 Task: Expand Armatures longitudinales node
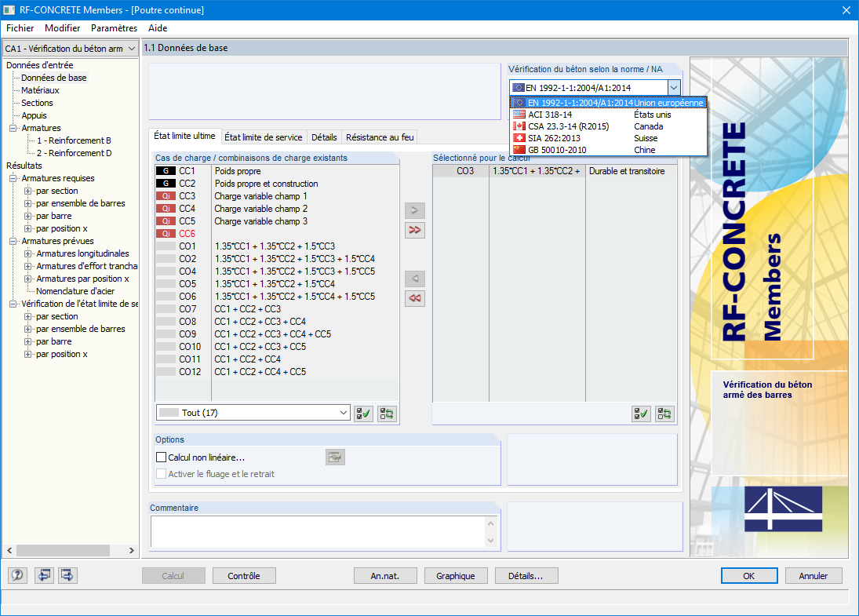[27, 253]
